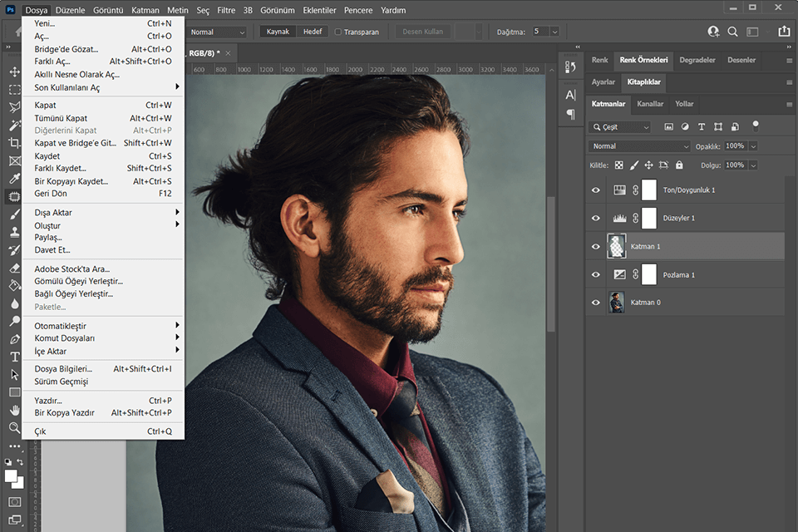
Task: Enable the lock transparent pixels option
Action: tap(618, 165)
